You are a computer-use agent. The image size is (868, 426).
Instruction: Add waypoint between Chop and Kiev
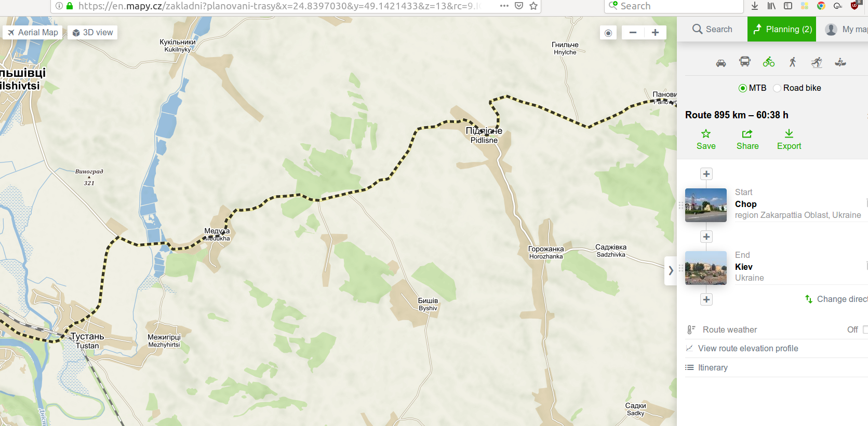706,237
